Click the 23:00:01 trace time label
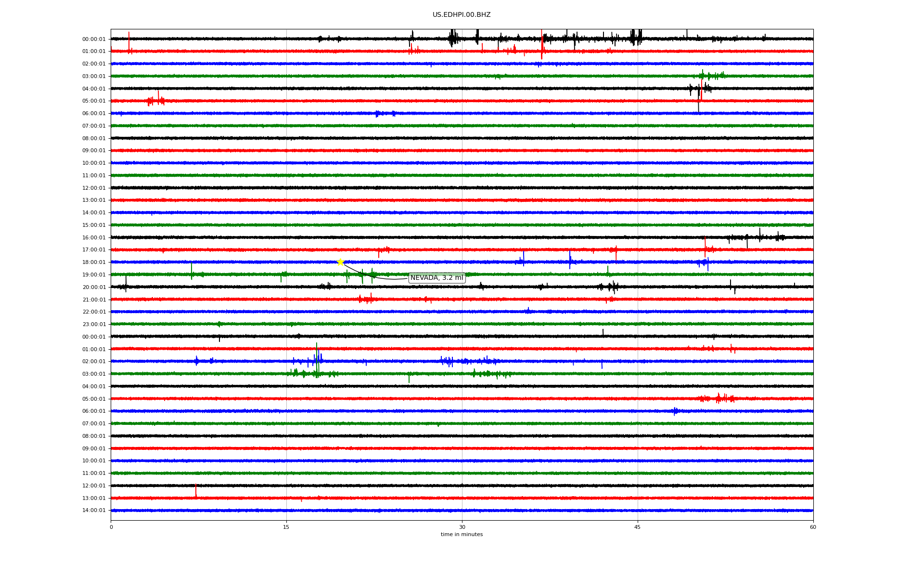 click(94, 324)
